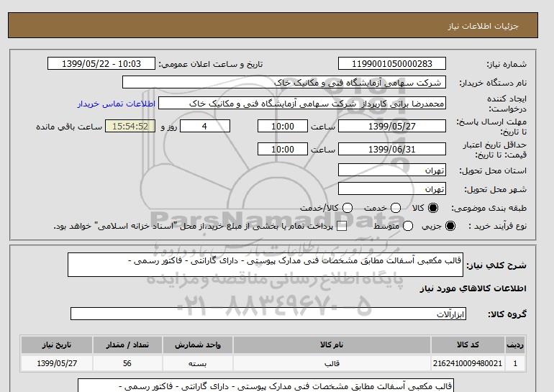This screenshot has width=554, height=392.
Task: Click general need description text box
Action: point(265,265)
